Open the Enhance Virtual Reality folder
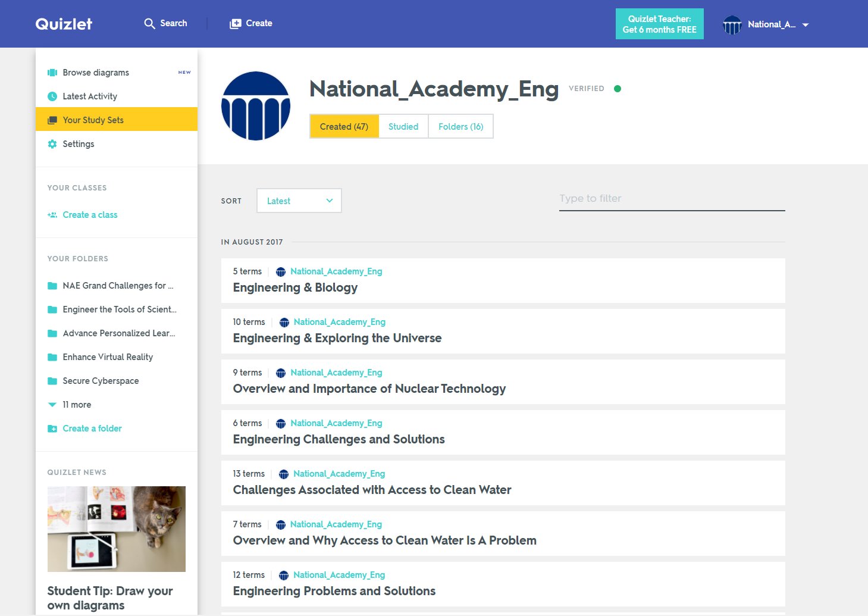The width and height of the screenshot is (868, 616). pyautogui.click(x=108, y=357)
